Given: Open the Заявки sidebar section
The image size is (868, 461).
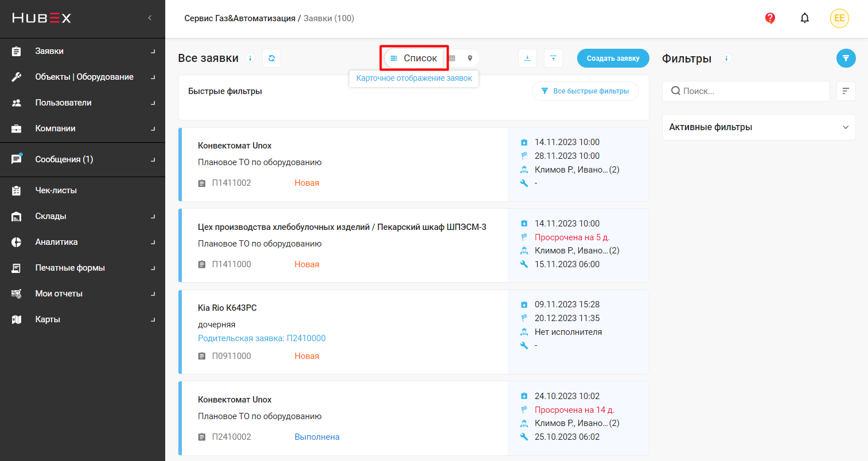Looking at the screenshot, I should [83, 51].
